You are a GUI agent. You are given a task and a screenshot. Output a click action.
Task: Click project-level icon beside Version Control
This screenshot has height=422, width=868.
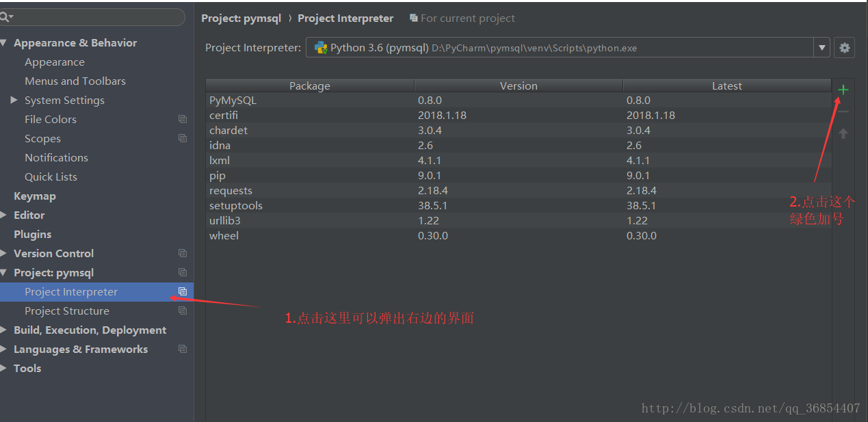(x=183, y=253)
